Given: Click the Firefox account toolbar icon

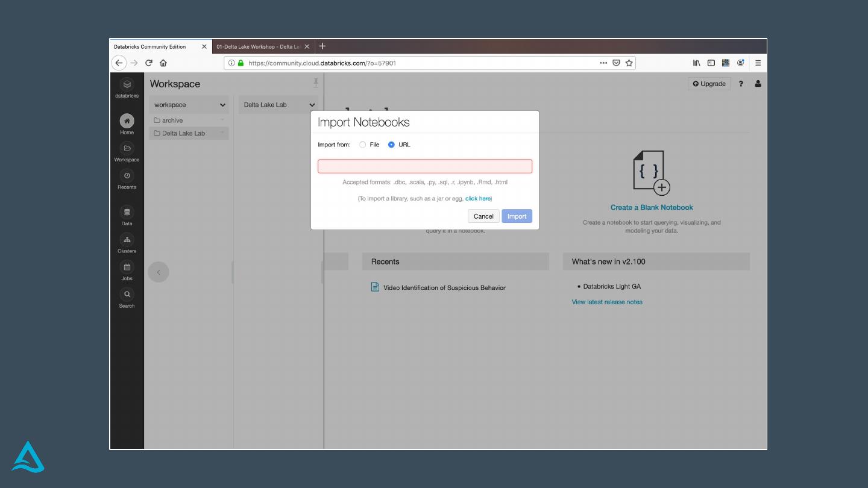Looking at the screenshot, I should (x=741, y=63).
